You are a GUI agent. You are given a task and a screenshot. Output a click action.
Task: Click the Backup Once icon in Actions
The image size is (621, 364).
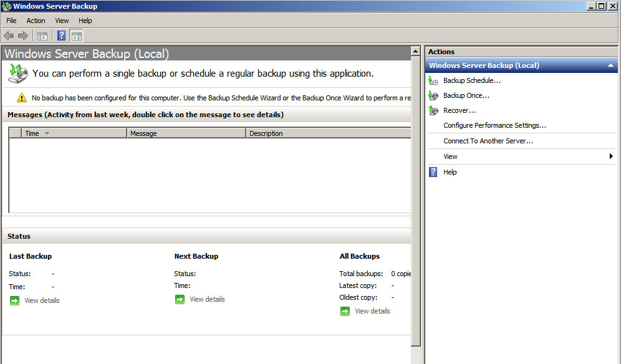(433, 96)
